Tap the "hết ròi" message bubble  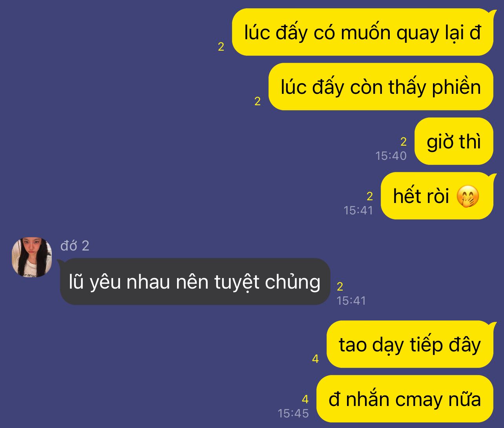pos(437,196)
